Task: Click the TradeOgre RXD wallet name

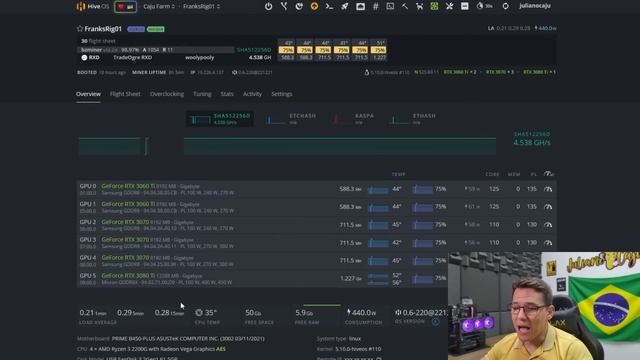Action: 133,58
